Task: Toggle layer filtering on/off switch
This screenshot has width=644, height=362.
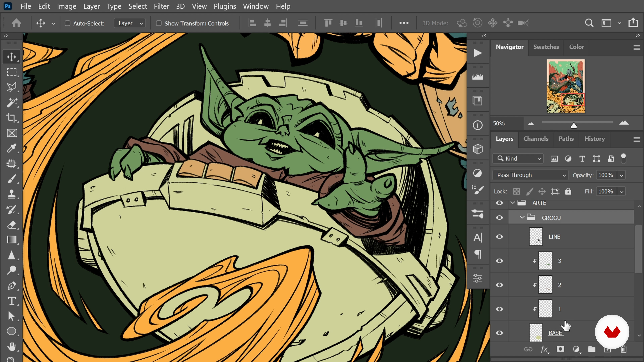Action: pyautogui.click(x=624, y=158)
